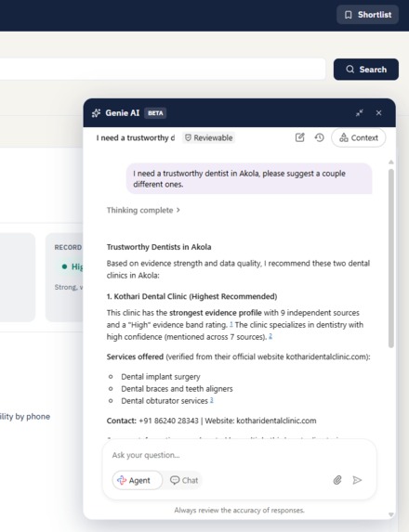Screen dimensions: 409x532
Task: Click the Always review the accuracy notice
Action: coord(240,511)
